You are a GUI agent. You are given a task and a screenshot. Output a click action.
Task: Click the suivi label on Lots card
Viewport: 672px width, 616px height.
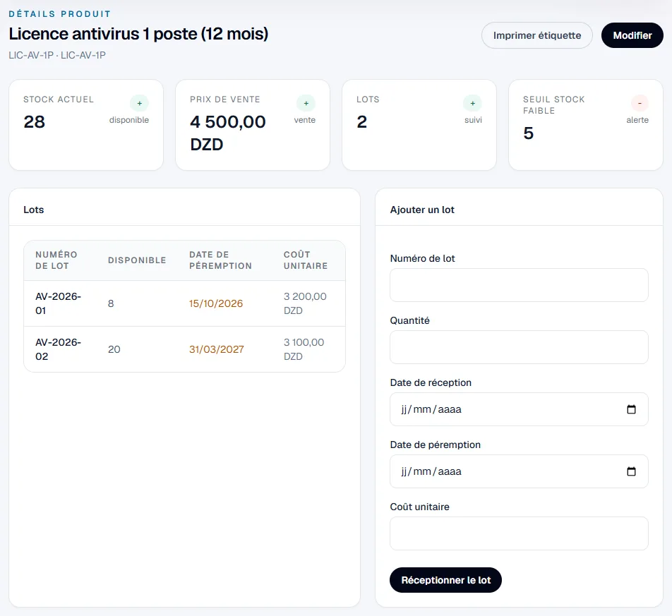[473, 120]
